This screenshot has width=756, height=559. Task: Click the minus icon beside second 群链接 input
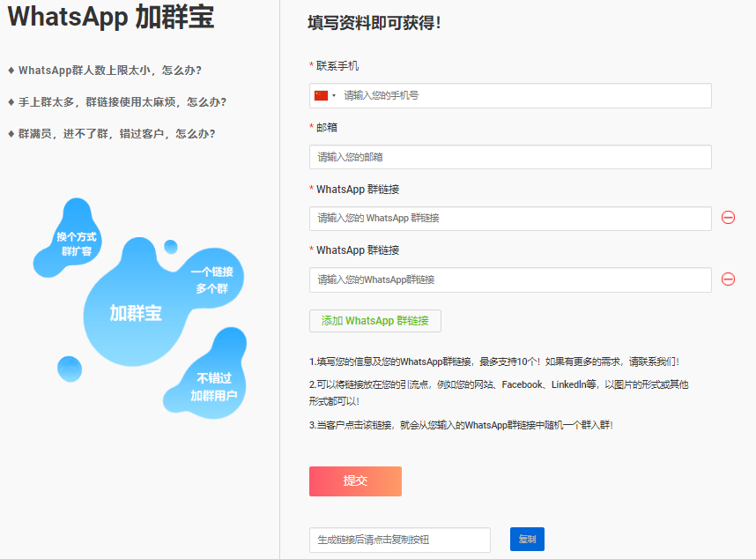(728, 279)
